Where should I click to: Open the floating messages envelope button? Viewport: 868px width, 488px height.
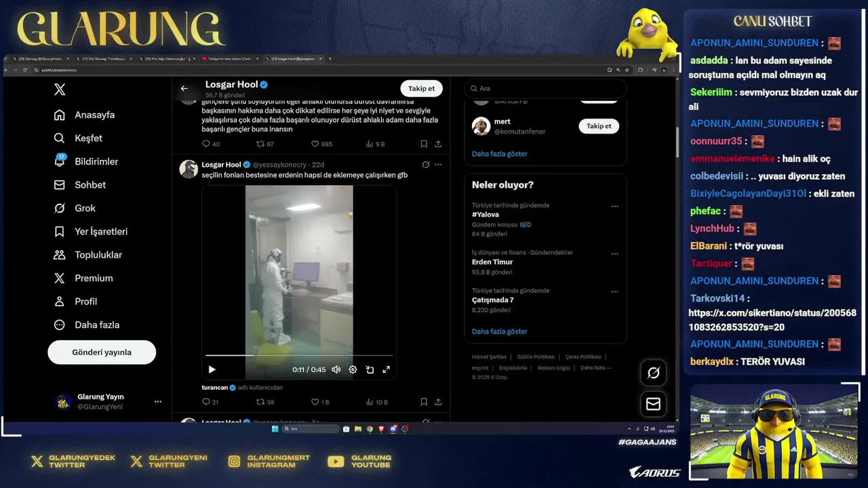click(654, 404)
